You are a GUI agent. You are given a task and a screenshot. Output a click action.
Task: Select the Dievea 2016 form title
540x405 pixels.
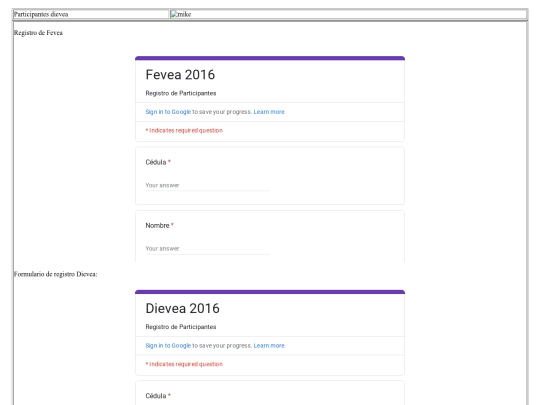[183, 308]
